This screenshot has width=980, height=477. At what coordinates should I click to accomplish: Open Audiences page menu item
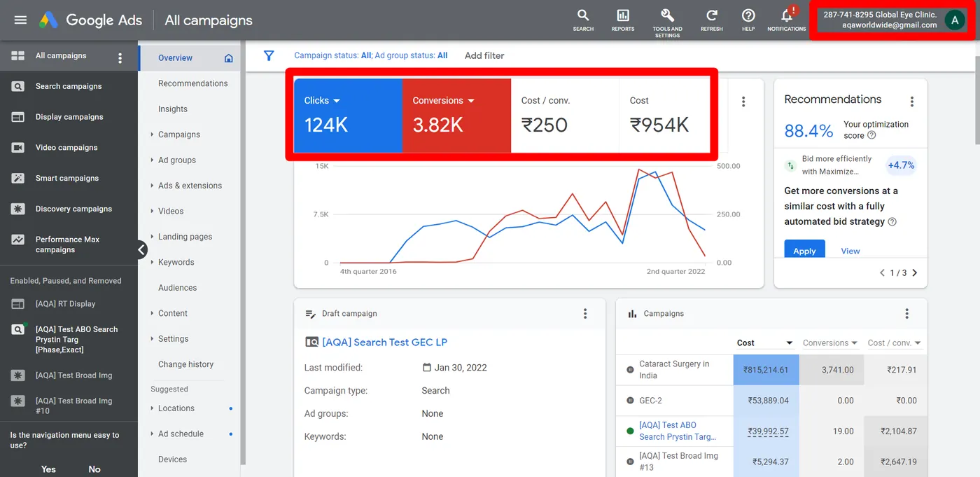177,288
